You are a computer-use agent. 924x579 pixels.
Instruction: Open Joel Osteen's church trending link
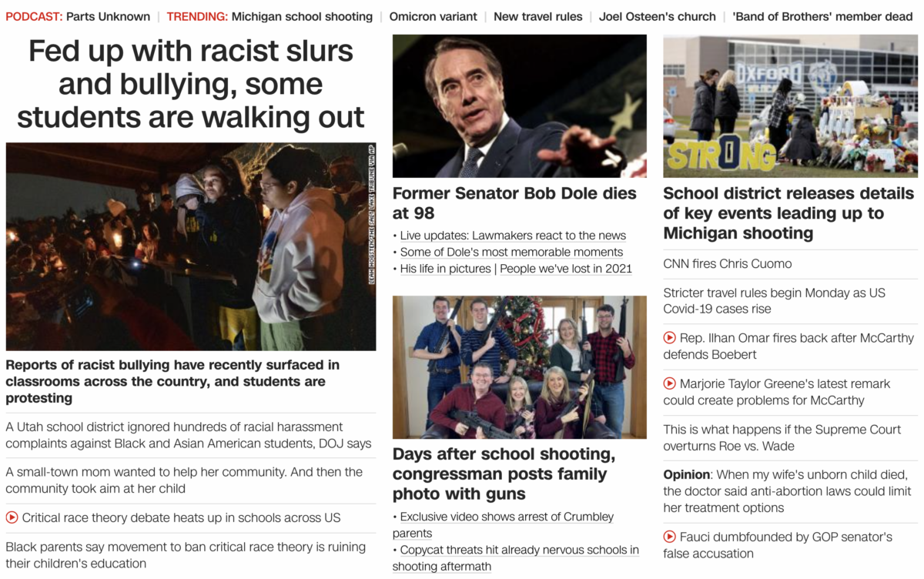(657, 16)
